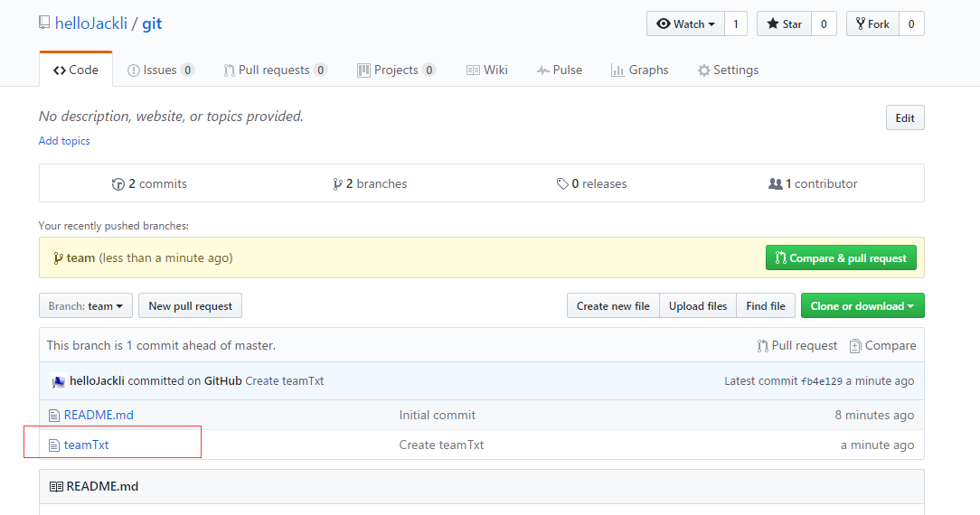Open the Create teamTxt commit message in header

285,380
